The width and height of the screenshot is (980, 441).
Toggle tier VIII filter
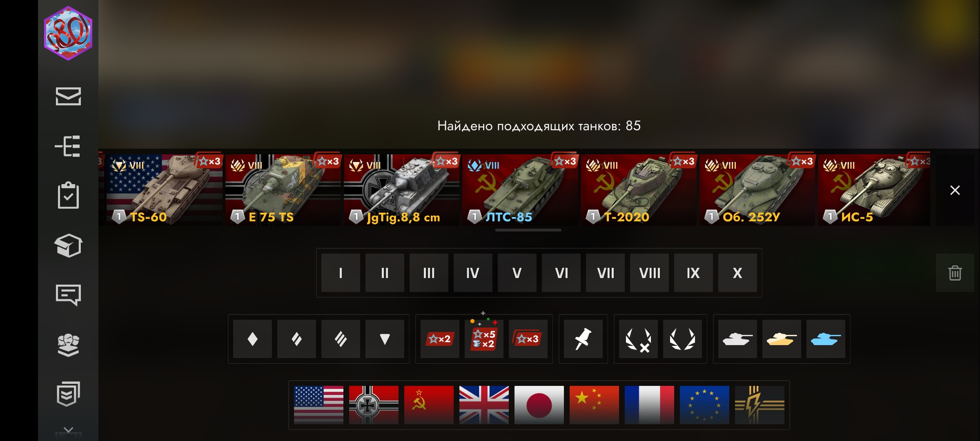tap(649, 273)
